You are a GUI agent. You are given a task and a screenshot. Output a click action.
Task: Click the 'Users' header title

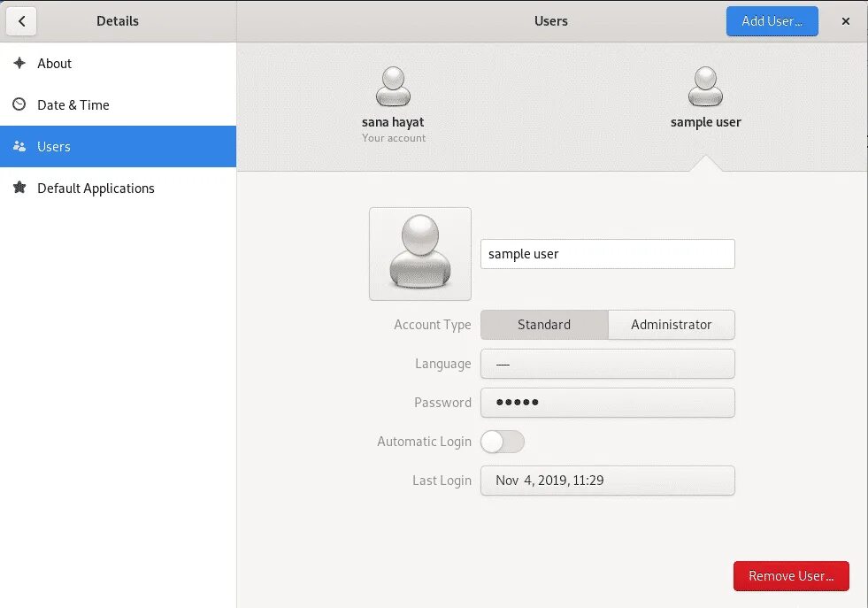tap(551, 21)
